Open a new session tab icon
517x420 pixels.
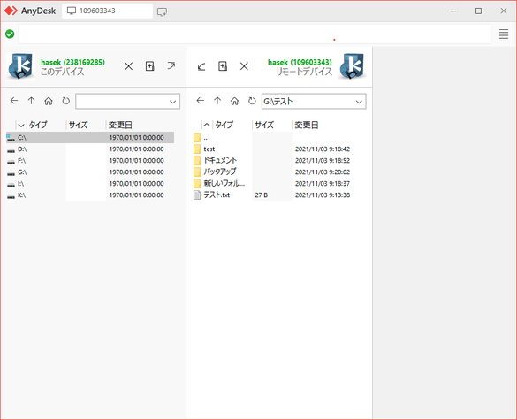coord(162,12)
